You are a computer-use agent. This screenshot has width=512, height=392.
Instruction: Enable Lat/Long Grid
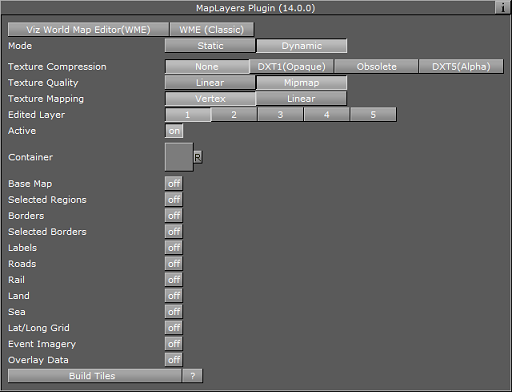(x=174, y=328)
